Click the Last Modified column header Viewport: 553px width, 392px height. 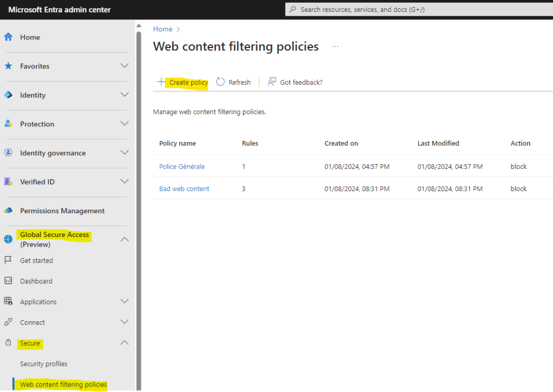pyautogui.click(x=439, y=143)
